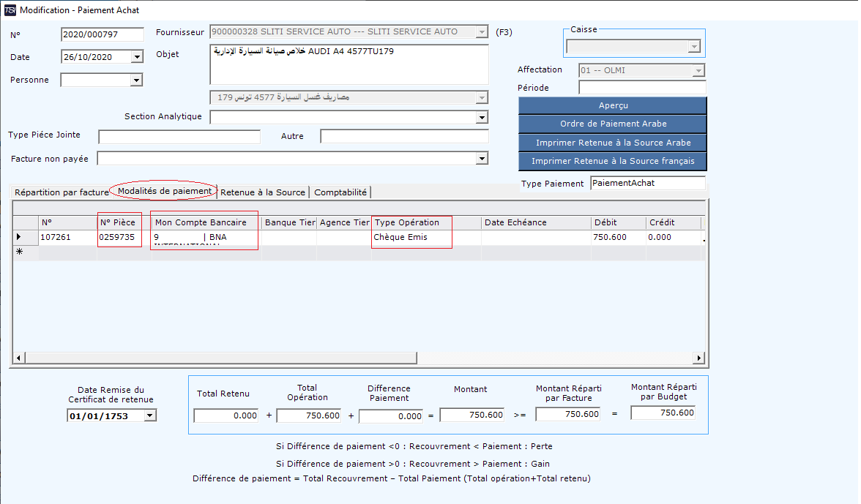
Task: Click the (F3) supplier search hint
Action: pos(504,32)
